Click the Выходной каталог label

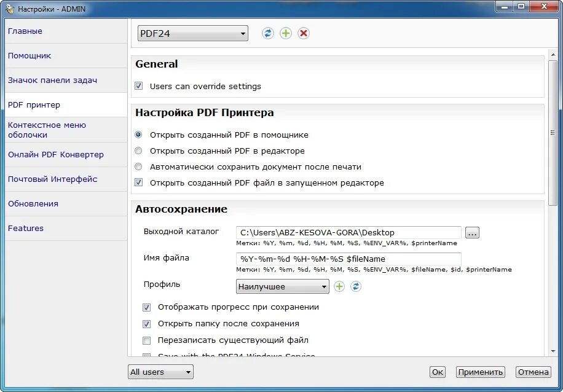tap(181, 232)
